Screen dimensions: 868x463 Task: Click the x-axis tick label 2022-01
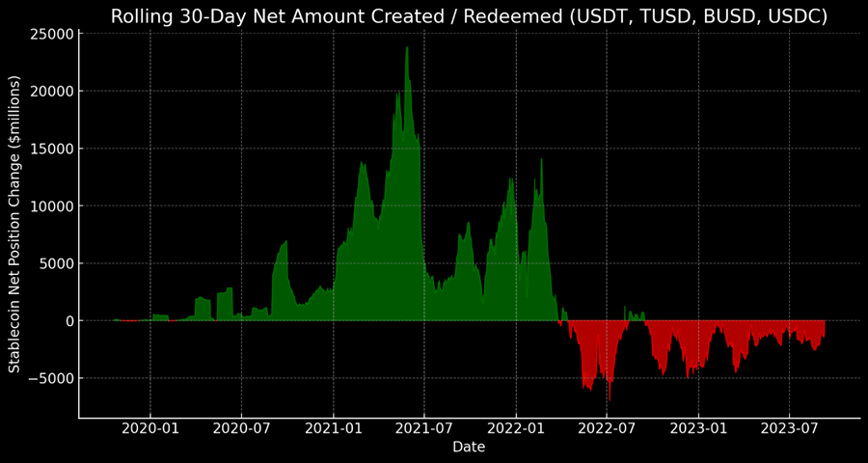[x=516, y=427]
